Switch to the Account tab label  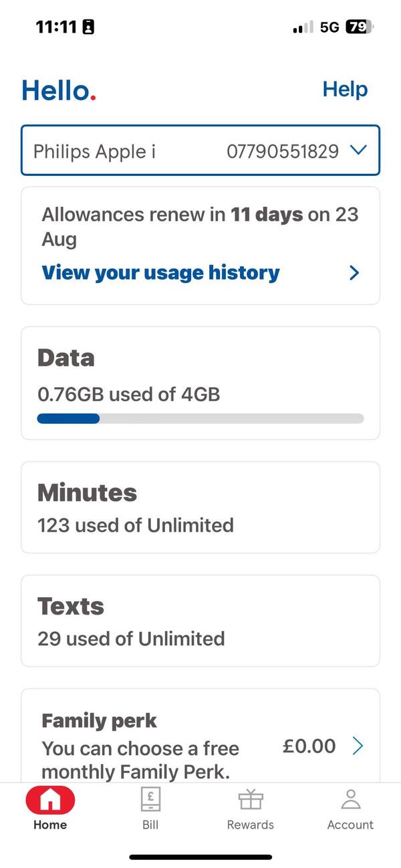coord(350,825)
